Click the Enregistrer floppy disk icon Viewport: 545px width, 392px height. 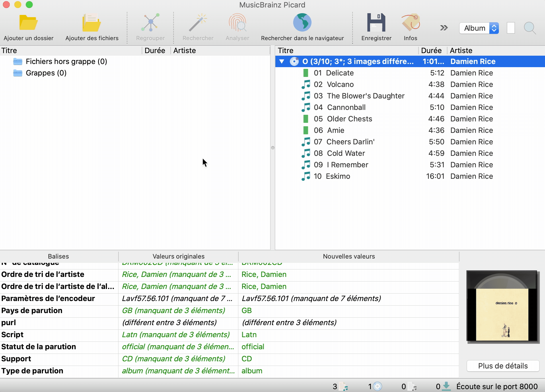376,22
